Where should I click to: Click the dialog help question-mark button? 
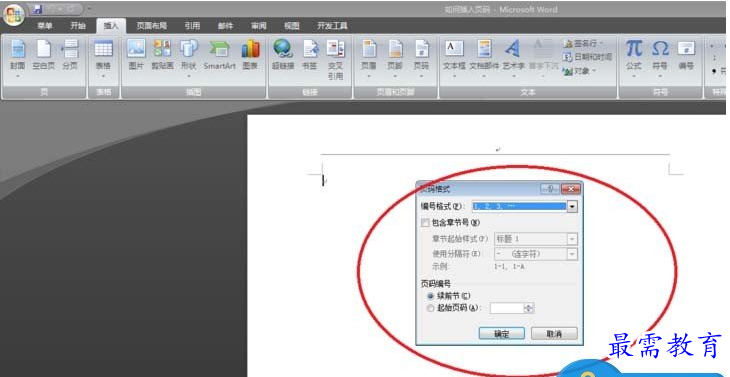pyautogui.click(x=550, y=189)
